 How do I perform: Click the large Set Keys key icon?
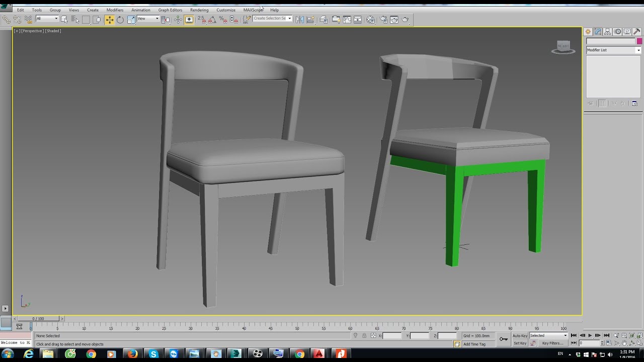click(x=504, y=339)
